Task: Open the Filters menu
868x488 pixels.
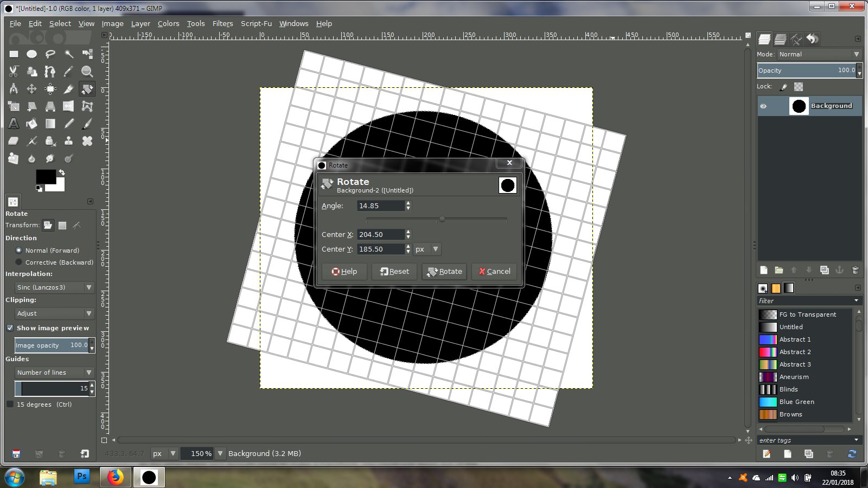Action: pos(222,23)
